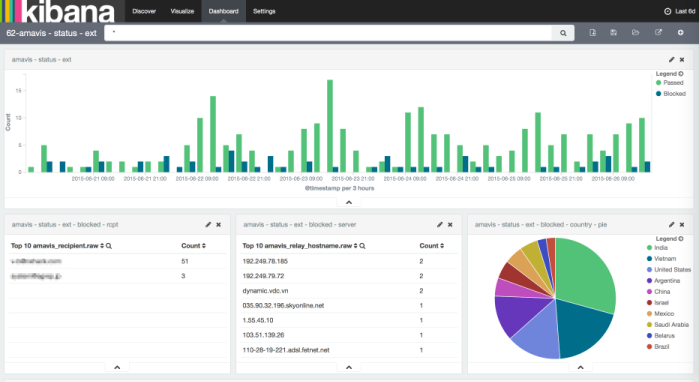699x382 pixels.
Task: Expand the chevron under the server table
Action: [349, 367]
